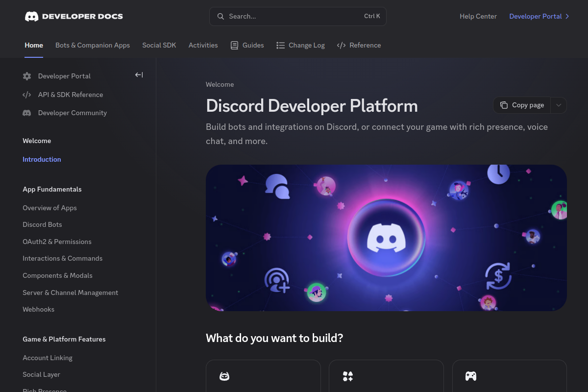Viewport: 588px width, 392px height.
Task: Open the Reference tab
Action: coord(359,45)
